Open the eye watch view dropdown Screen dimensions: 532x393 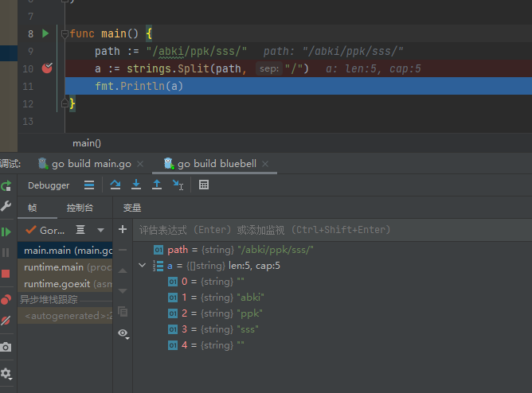[123, 333]
